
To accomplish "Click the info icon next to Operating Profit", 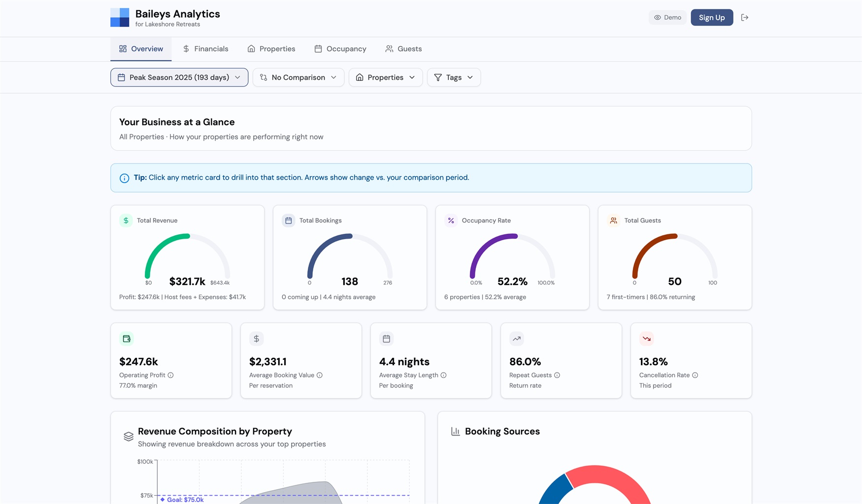I will (x=170, y=375).
